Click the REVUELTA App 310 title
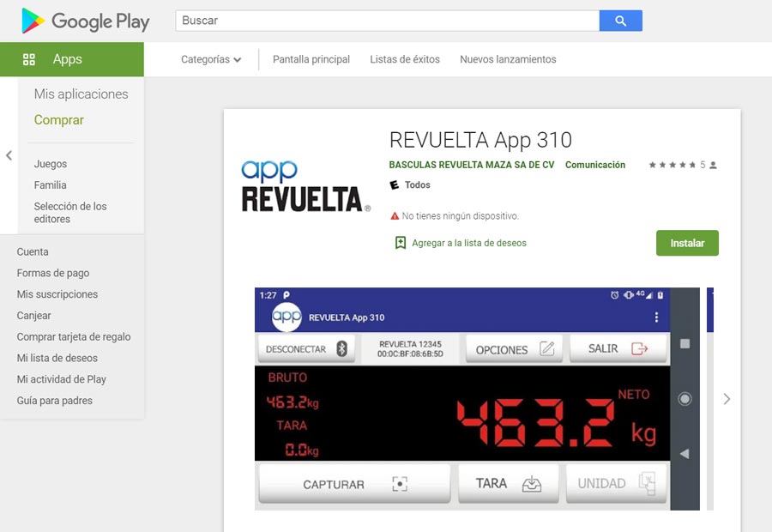This screenshot has width=772, height=532. 480,141
